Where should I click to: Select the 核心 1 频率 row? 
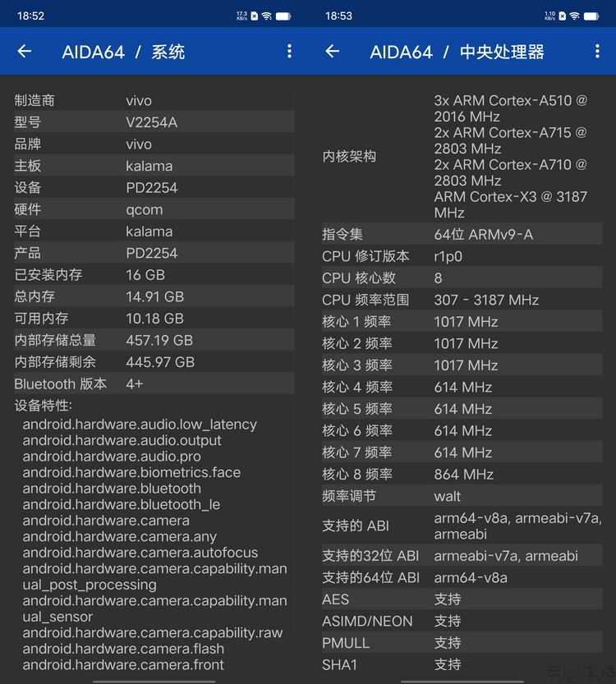(x=462, y=322)
